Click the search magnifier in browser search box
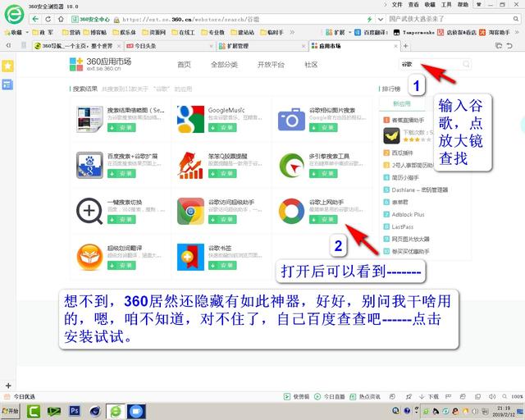 click(516, 19)
